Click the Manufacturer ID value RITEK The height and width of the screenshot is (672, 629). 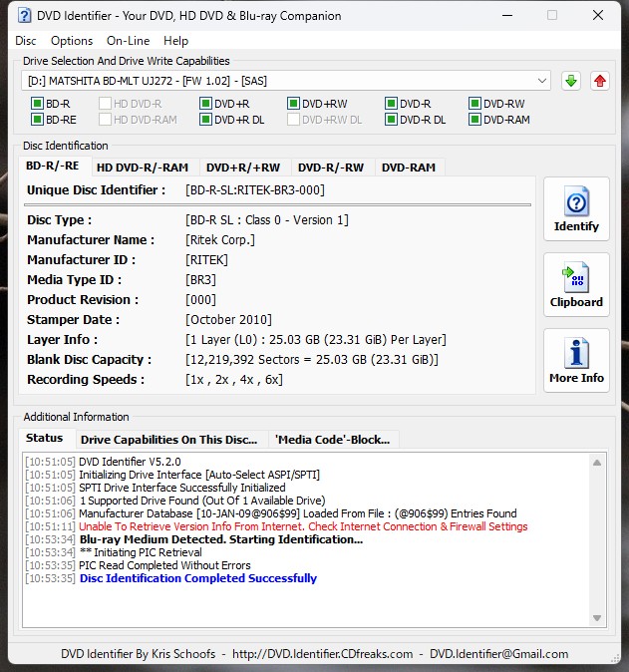(206, 260)
